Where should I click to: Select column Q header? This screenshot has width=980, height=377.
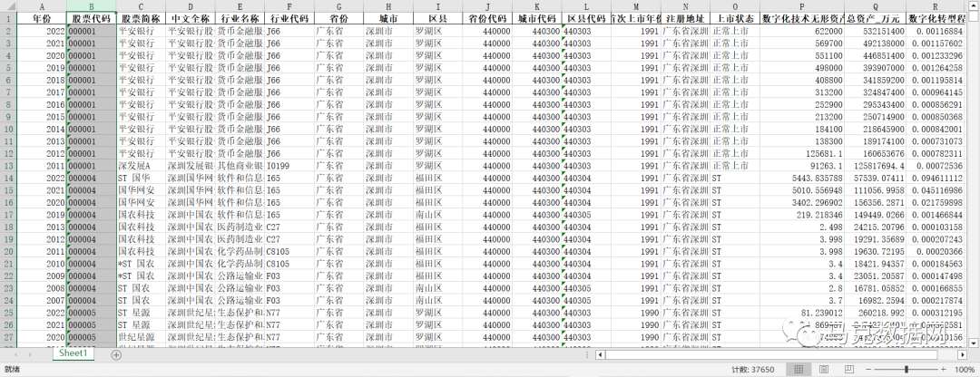pyautogui.click(x=875, y=5)
